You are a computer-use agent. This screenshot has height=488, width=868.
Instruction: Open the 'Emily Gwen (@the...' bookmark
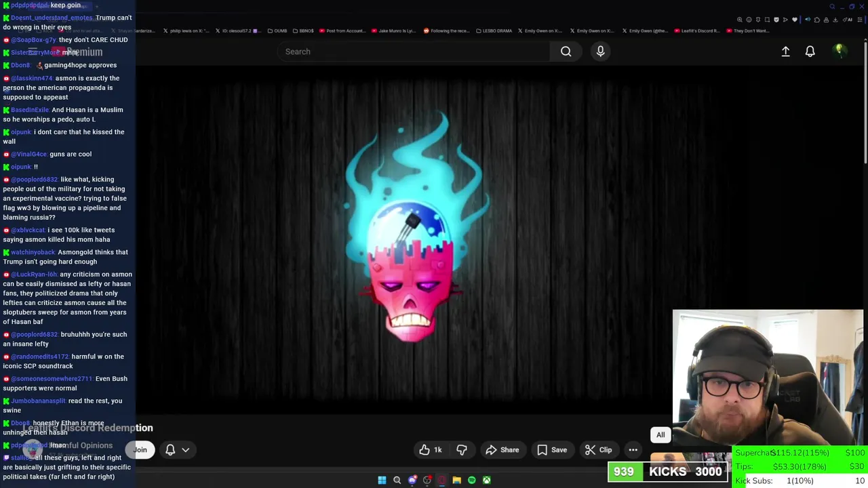pyautogui.click(x=645, y=30)
